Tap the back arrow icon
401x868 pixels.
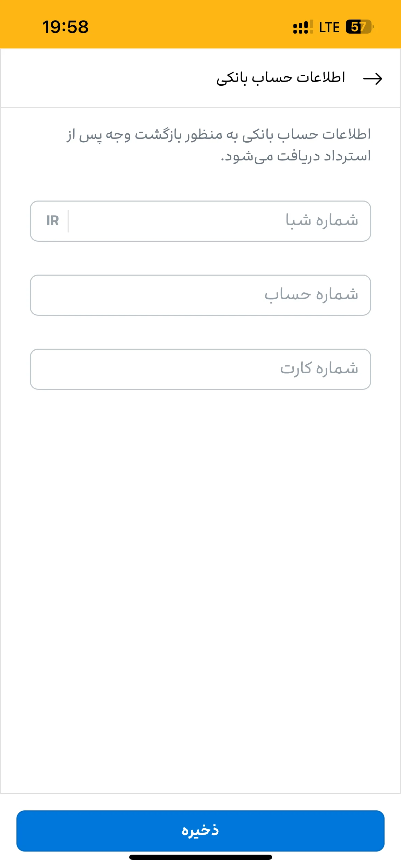373,79
